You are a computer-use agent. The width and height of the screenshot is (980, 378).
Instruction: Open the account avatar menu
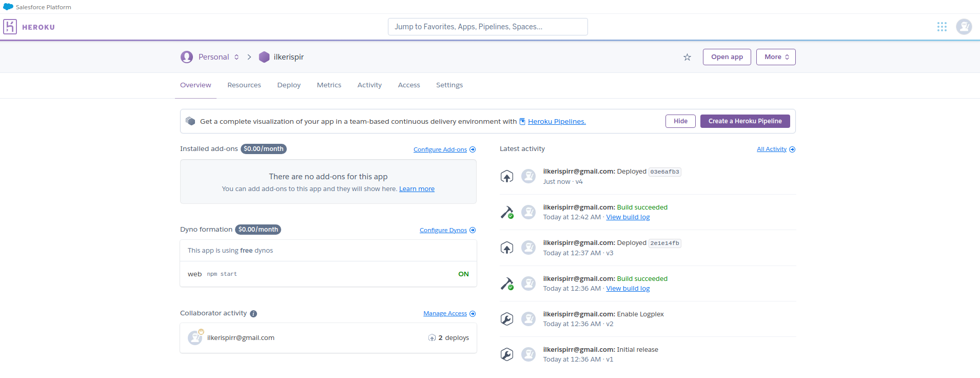tap(964, 27)
